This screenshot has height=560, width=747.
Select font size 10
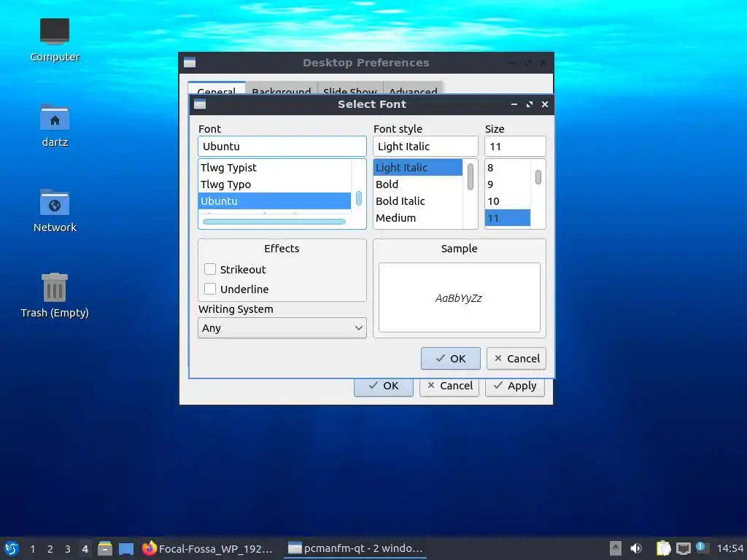[508, 201]
